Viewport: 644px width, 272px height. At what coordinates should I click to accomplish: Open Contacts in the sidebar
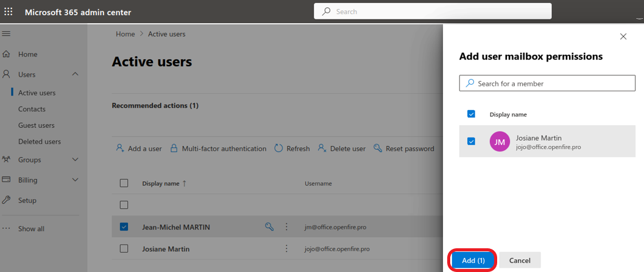[x=32, y=109]
